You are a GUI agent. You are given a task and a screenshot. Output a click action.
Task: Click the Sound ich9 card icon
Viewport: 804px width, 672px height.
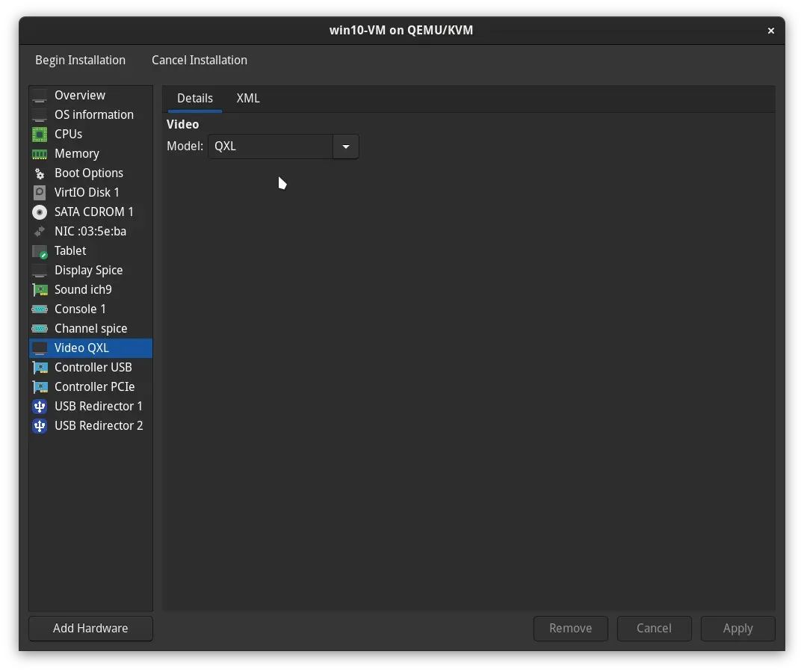[40, 290]
